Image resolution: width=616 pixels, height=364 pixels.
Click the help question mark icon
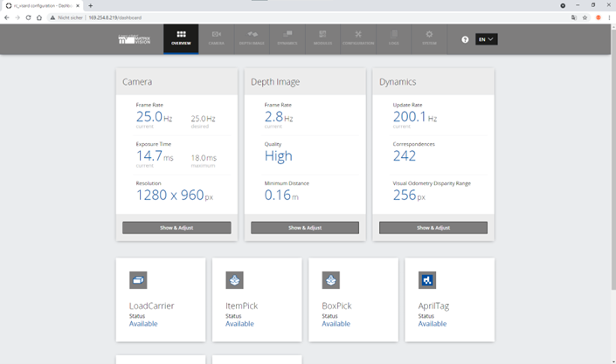465,39
